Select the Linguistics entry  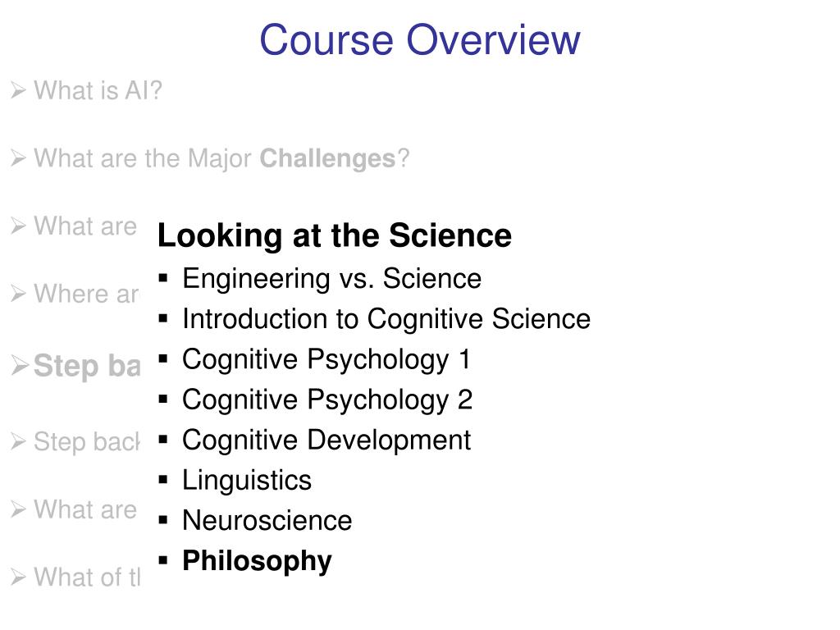click(247, 481)
